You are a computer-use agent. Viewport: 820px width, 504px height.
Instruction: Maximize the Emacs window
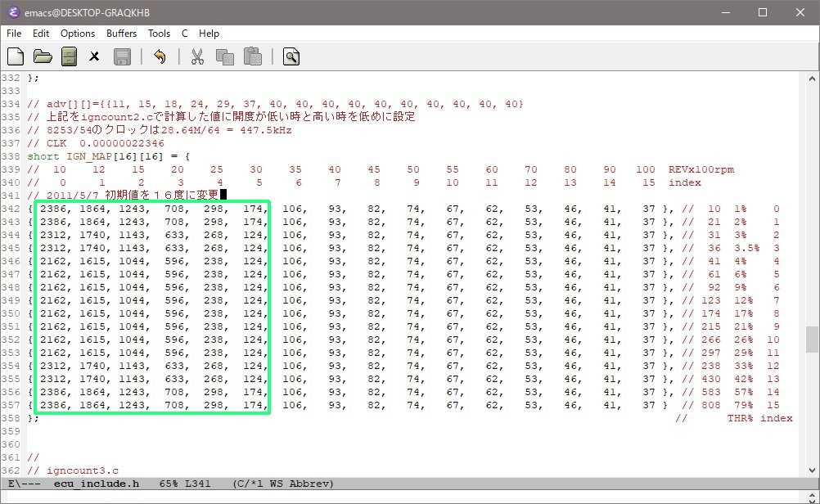pos(763,12)
